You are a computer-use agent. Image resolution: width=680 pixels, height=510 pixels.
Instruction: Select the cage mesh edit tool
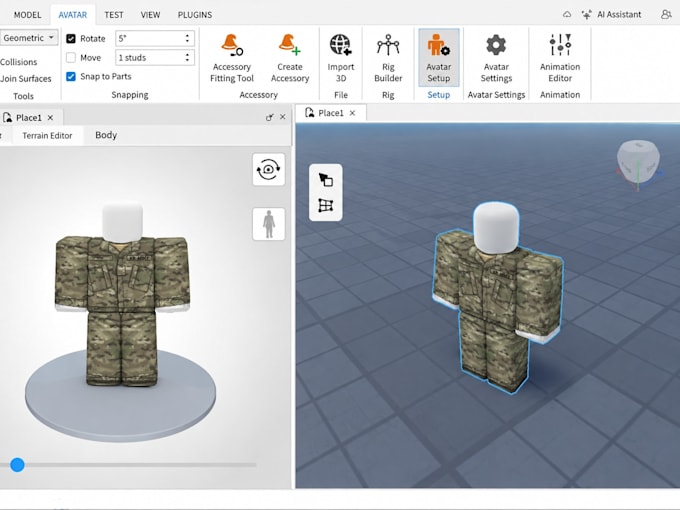326,206
